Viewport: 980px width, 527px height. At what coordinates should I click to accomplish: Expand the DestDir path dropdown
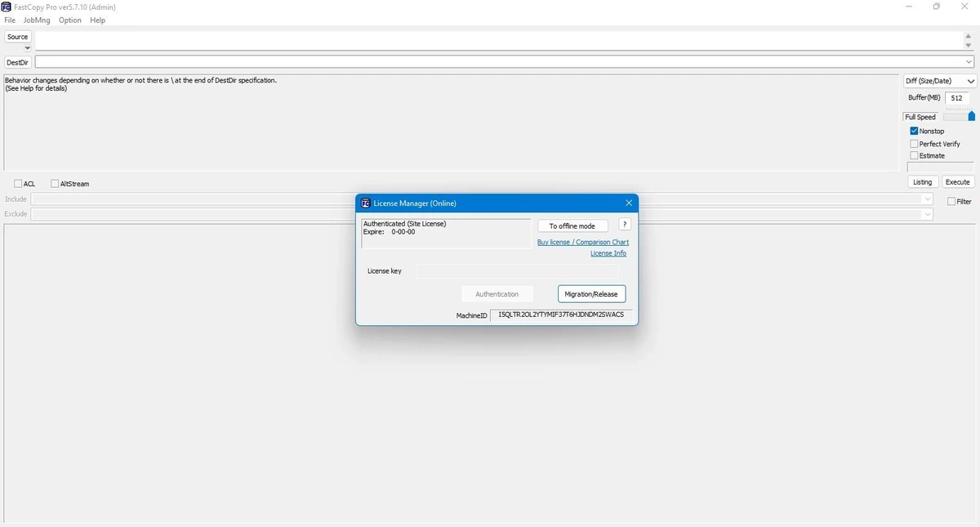click(969, 62)
